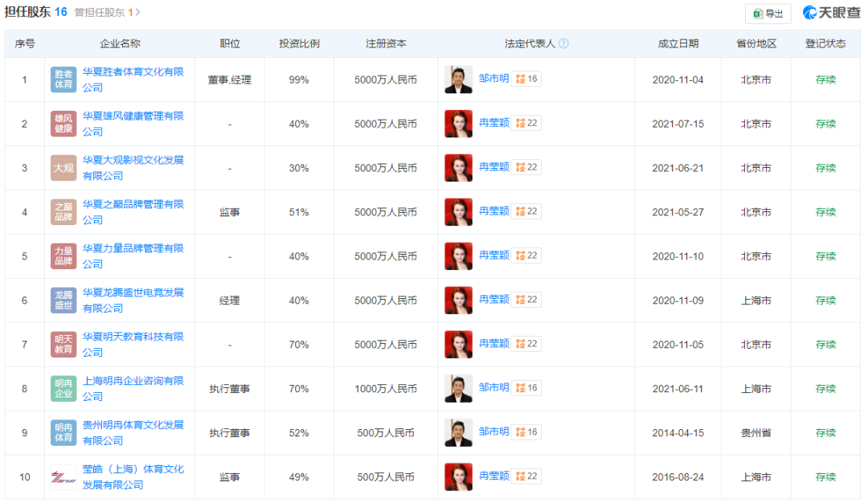
Task: Click 冉莹颖 avatar in 华夏龙腾盛世 row
Action: tap(458, 301)
